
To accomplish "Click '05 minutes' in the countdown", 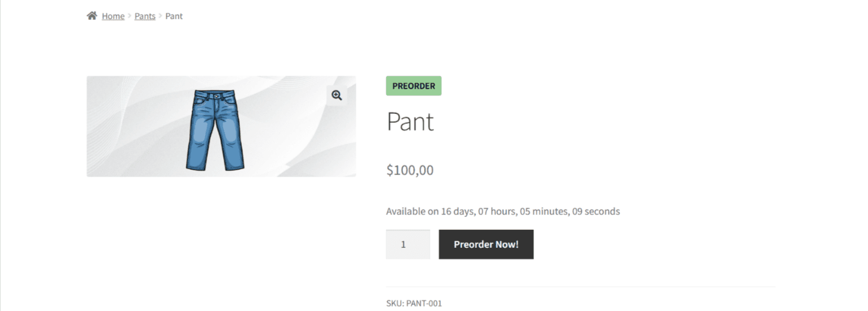I will (x=544, y=211).
